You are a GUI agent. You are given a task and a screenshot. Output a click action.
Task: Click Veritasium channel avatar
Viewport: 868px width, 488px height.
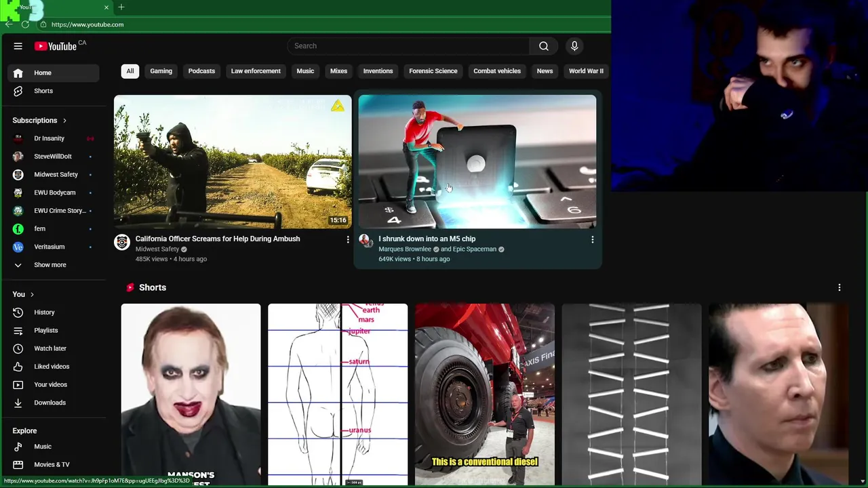[x=18, y=247]
